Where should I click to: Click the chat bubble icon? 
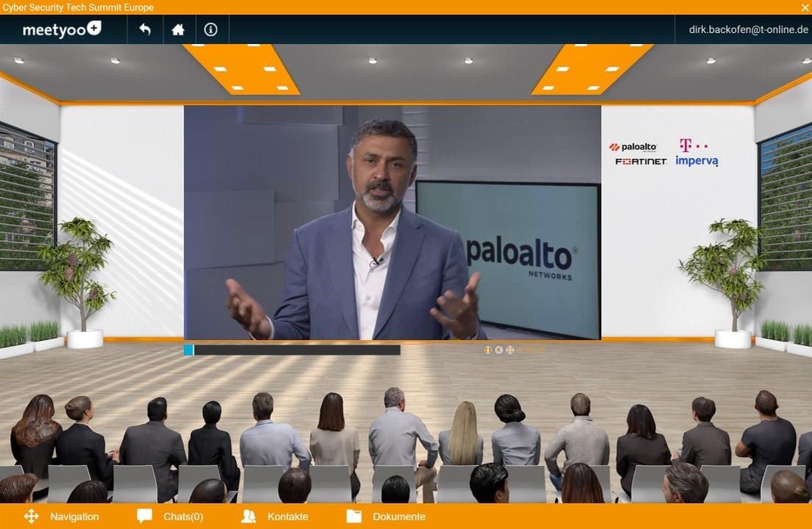pyautogui.click(x=145, y=516)
